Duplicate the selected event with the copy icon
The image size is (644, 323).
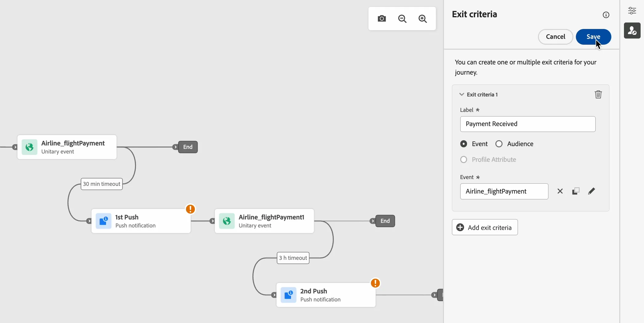576,191
